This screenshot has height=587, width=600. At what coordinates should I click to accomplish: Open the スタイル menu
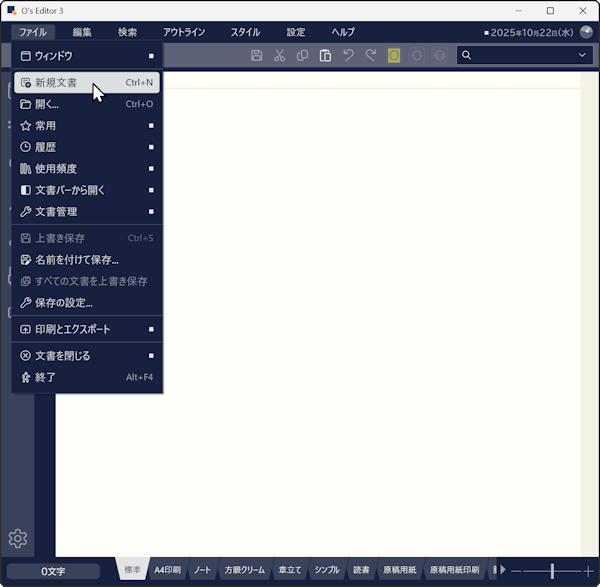[245, 32]
